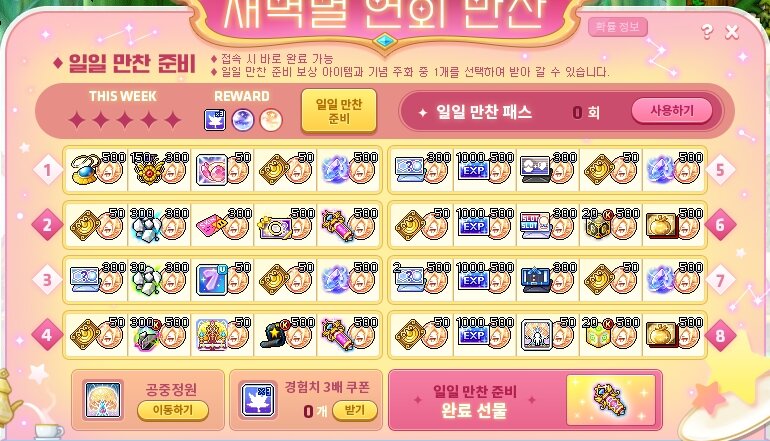
Task: Select the blue pendant necklace in row 1
Action: (x=83, y=169)
